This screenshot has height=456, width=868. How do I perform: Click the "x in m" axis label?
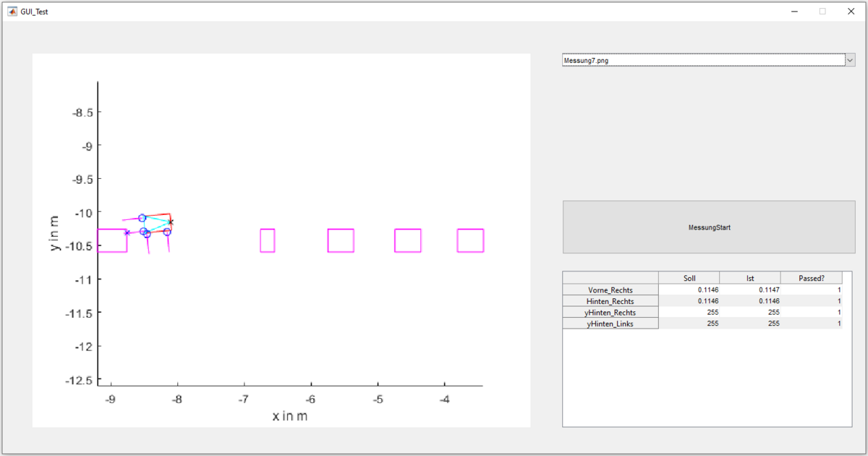pyautogui.click(x=289, y=416)
